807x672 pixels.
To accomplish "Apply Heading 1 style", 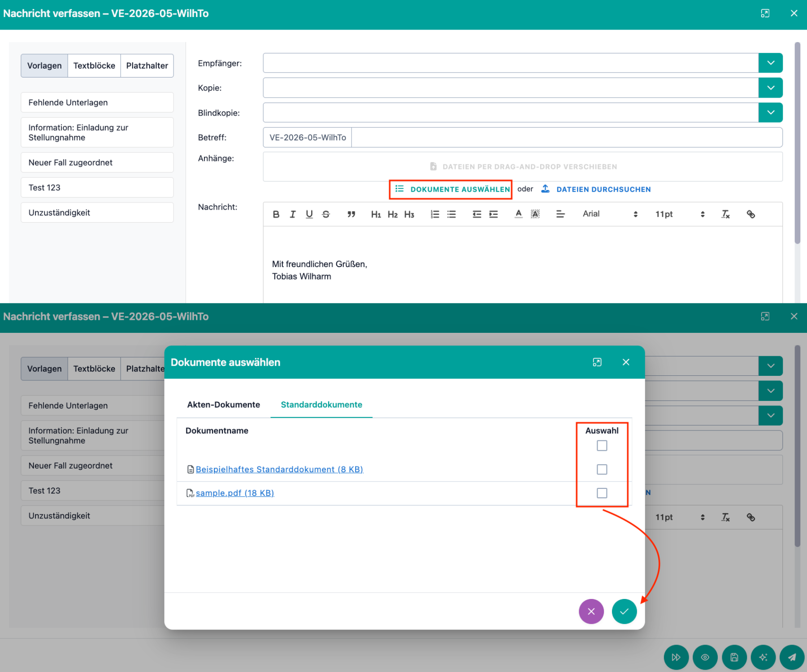I will point(376,214).
